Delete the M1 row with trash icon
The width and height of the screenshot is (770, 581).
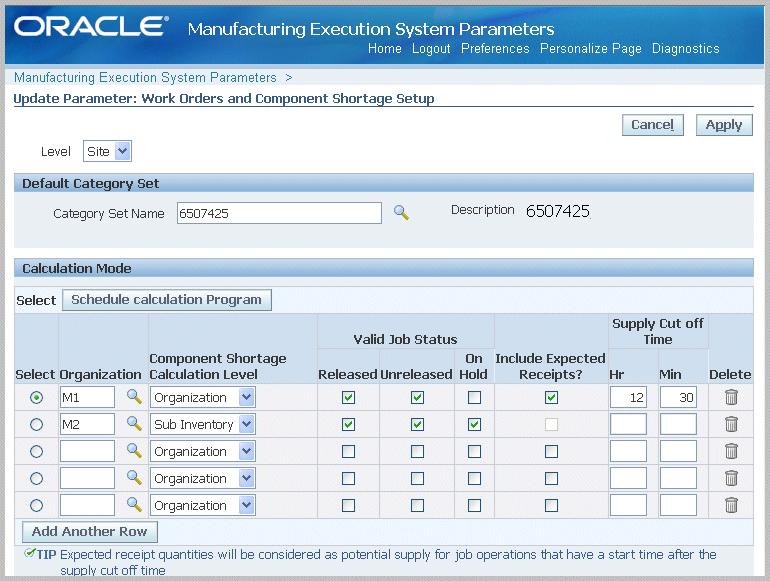coord(731,397)
